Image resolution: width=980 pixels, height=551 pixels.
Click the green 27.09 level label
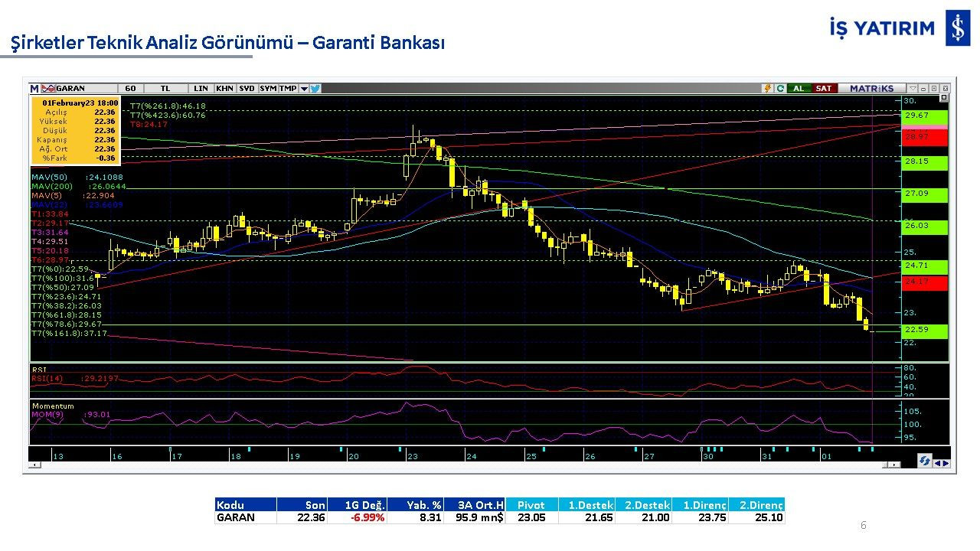tap(925, 194)
